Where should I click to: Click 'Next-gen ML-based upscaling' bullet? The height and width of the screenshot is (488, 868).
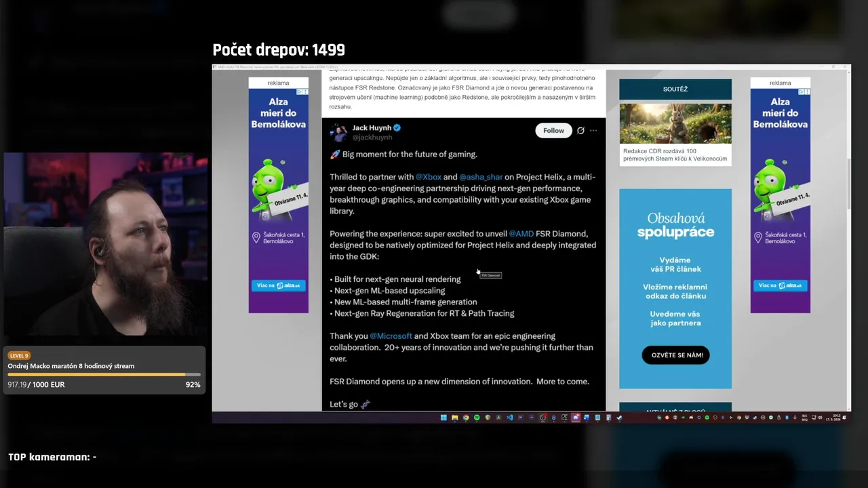[x=387, y=291]
